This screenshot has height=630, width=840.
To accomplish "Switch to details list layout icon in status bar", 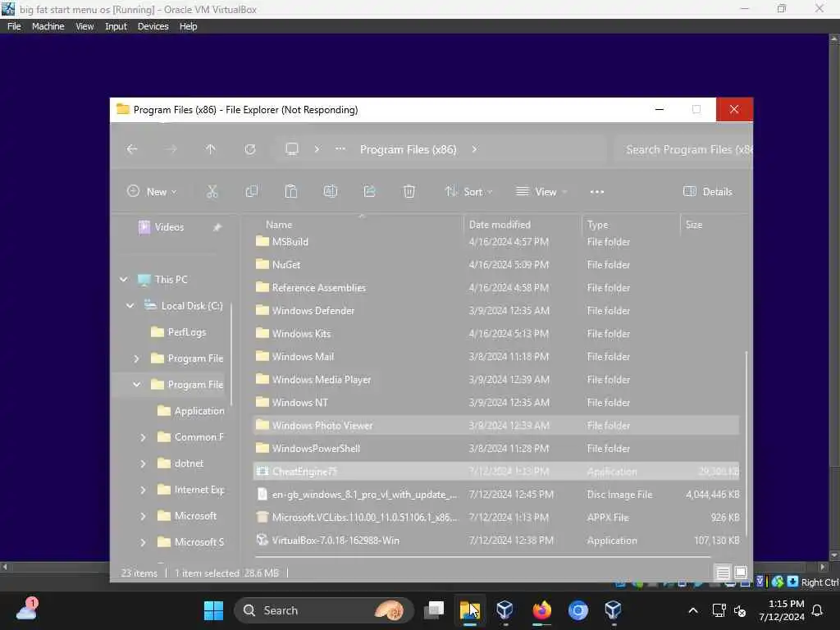I will (x=723, y=573).
